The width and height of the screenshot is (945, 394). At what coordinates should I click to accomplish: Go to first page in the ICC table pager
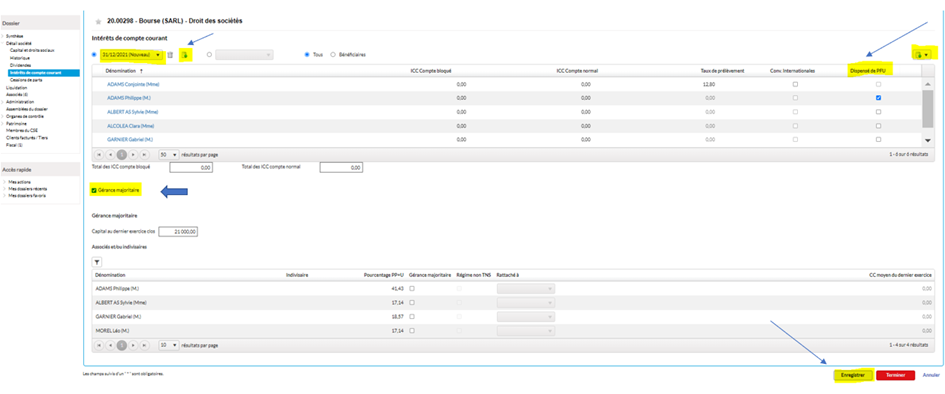pyautogui.click(x=100, y=154)
